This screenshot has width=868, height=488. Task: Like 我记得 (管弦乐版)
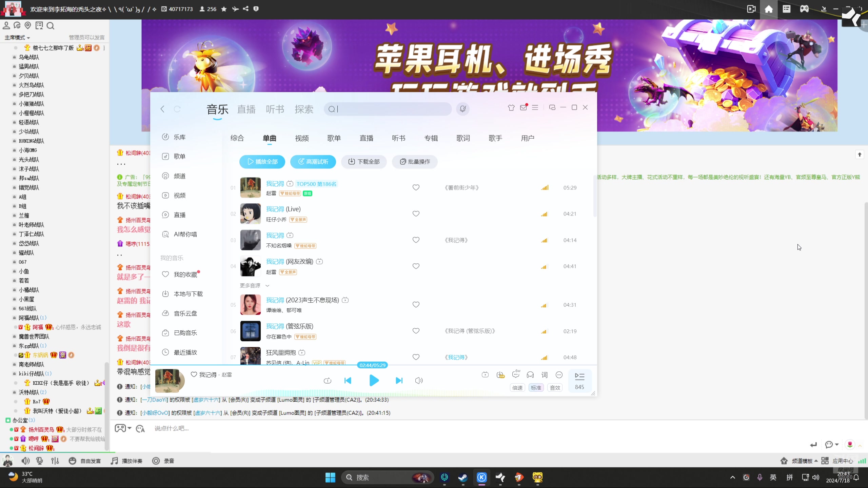click(416, 331)
